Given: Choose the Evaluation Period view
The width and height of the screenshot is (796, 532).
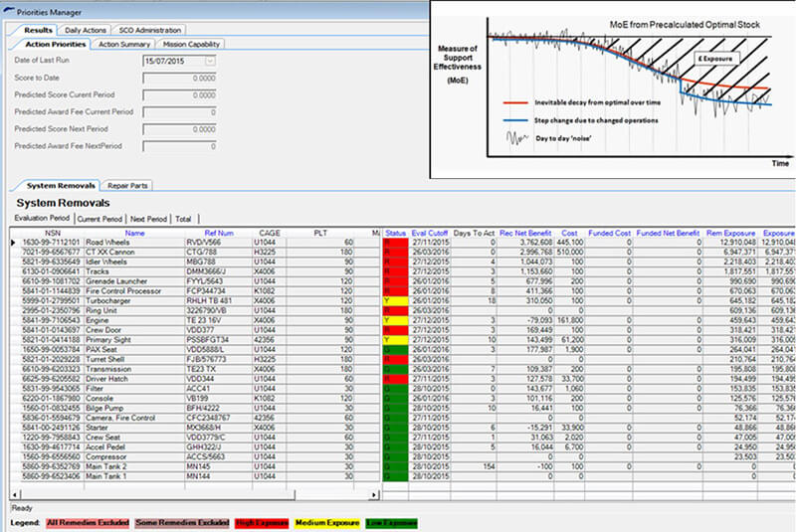Looking at the screenshot, I should tap(42, 218).
